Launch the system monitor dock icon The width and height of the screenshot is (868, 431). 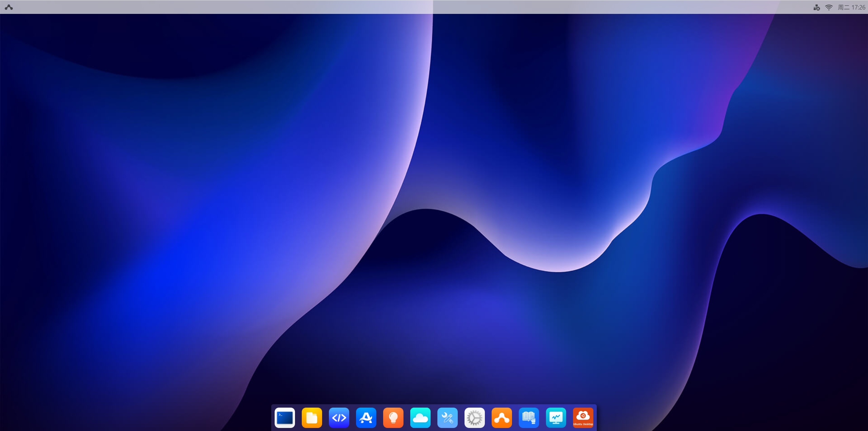556,417
